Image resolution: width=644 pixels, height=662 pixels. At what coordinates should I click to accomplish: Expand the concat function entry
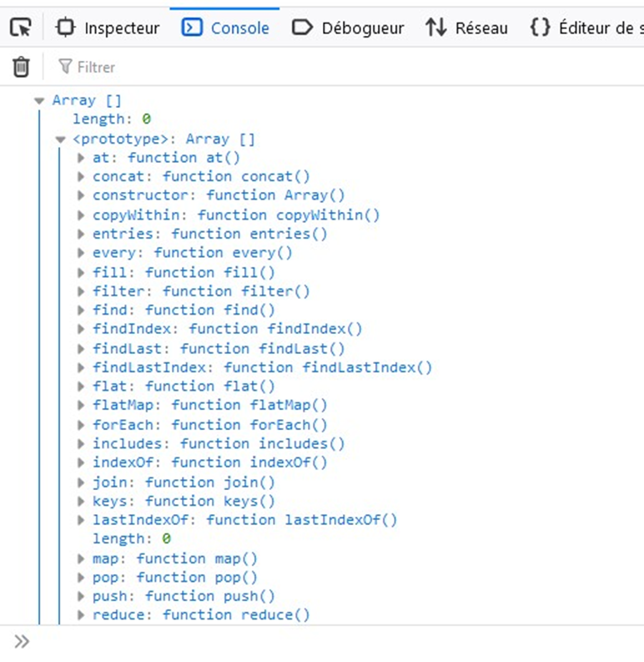[81, 176]
